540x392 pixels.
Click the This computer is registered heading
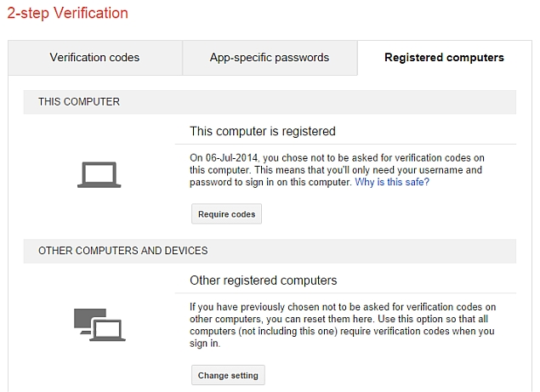263,131
